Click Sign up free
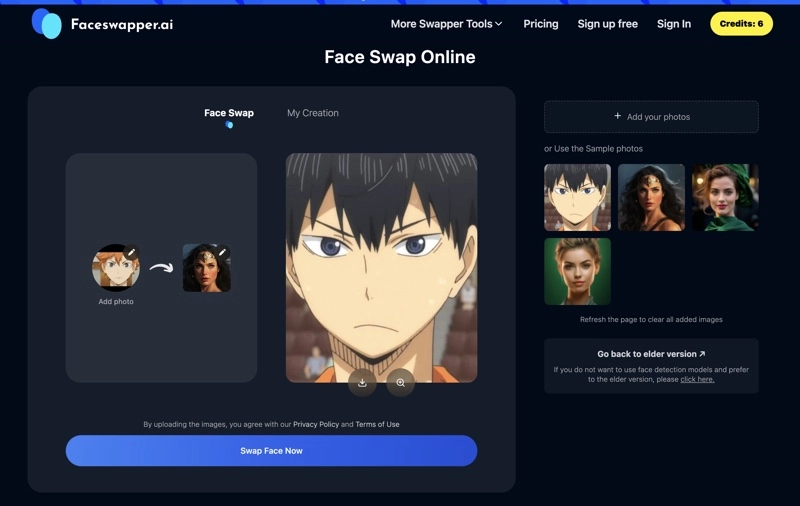Viewport: 800px width, 506px height. [607, 24]
